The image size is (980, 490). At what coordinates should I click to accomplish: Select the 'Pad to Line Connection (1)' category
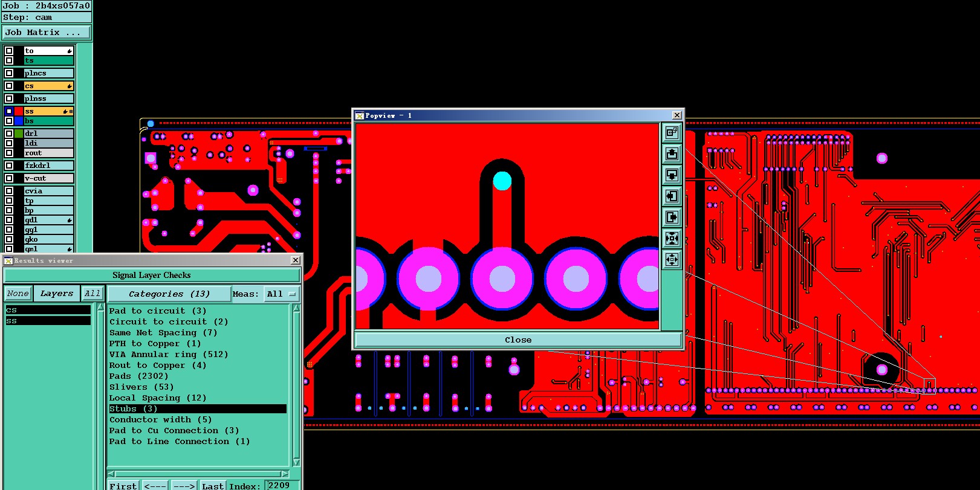[x=180, y=442]
